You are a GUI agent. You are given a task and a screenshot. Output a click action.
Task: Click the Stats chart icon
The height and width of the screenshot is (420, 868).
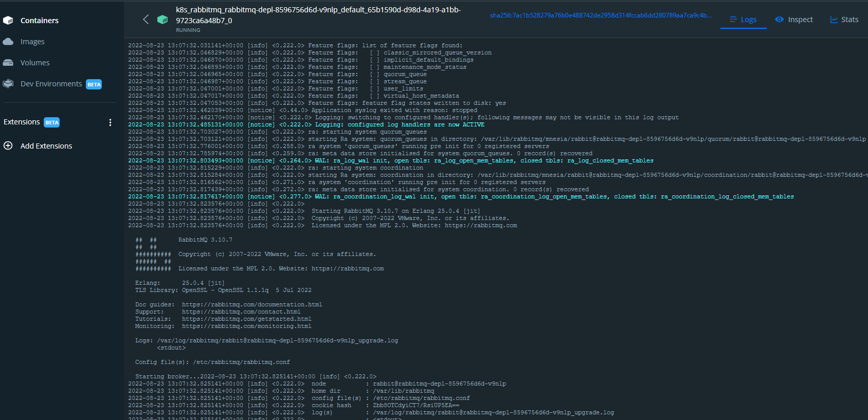click(834, 20)
